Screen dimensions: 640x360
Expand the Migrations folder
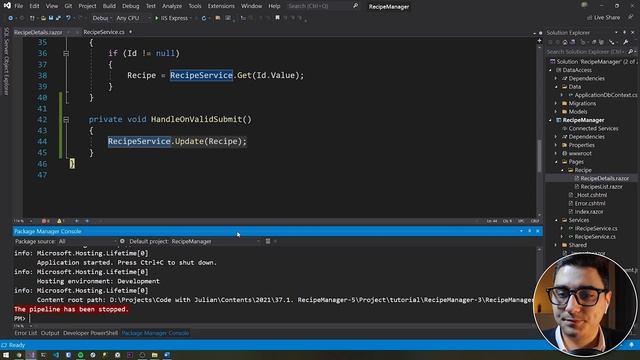coord(556,104)
